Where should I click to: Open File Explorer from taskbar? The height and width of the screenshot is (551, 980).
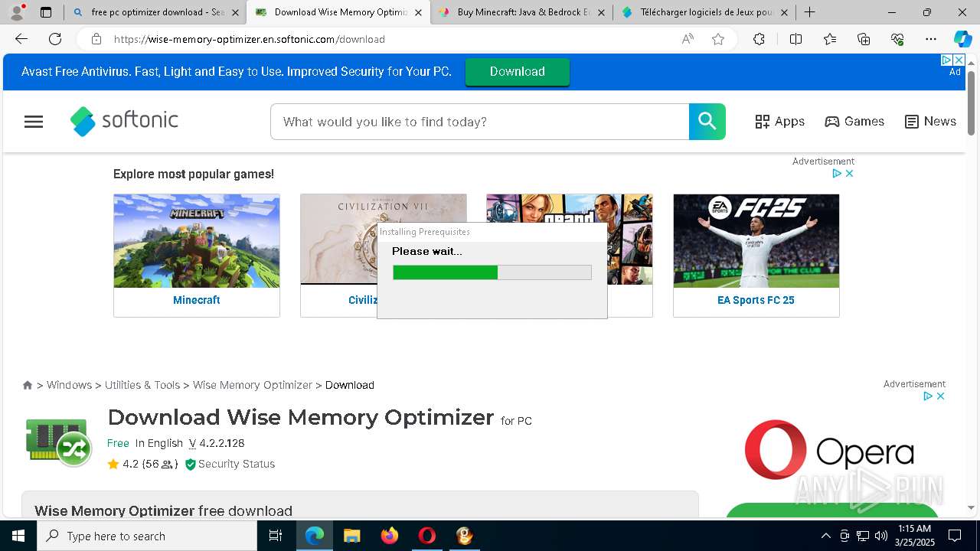coord(351,536)
